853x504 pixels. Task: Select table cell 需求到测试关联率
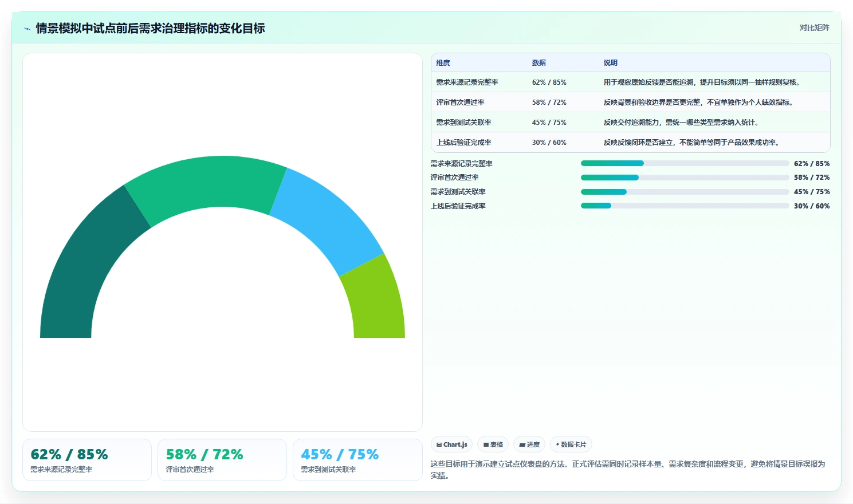click(463, 123)
